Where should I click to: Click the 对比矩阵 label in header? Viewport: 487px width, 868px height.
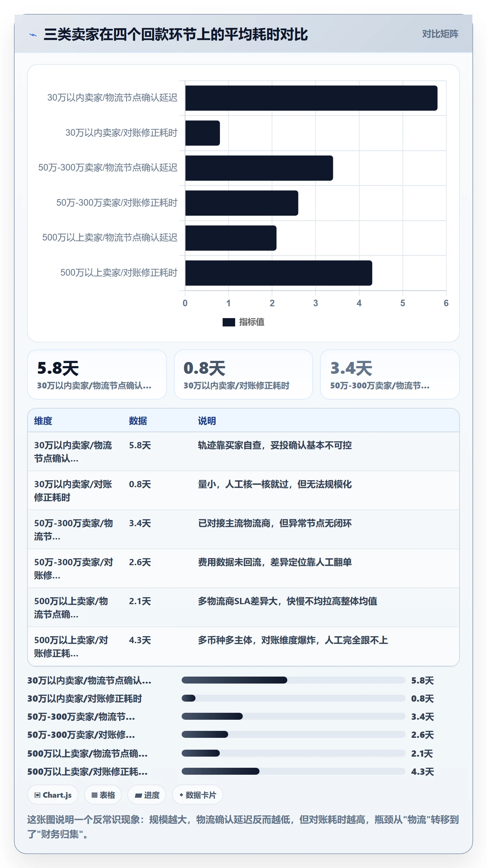(440, 34)
